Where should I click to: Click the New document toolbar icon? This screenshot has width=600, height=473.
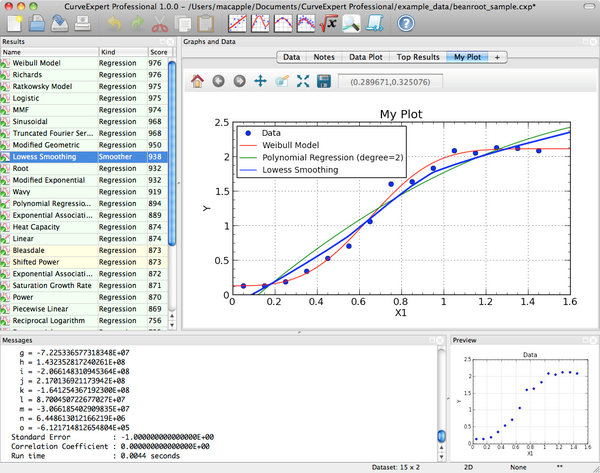14,24
